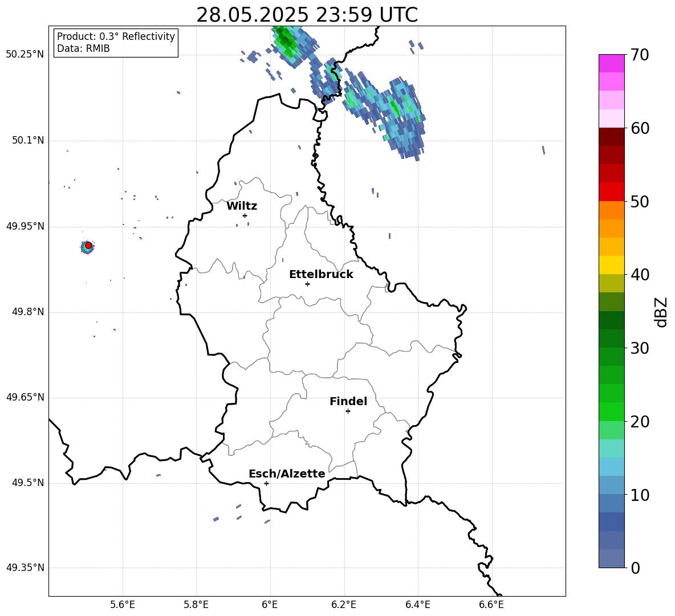
Task: Click the colorbar tick label 40
Action: tap(640, 275)
